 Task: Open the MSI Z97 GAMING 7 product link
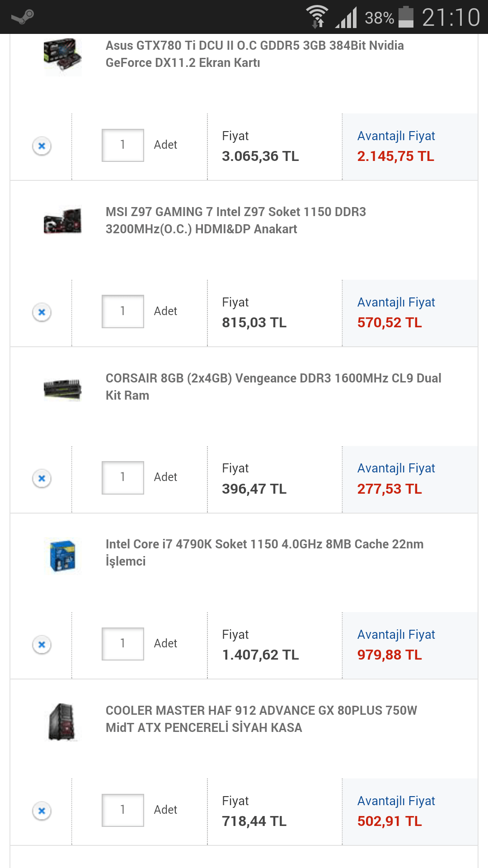(235, 221)
